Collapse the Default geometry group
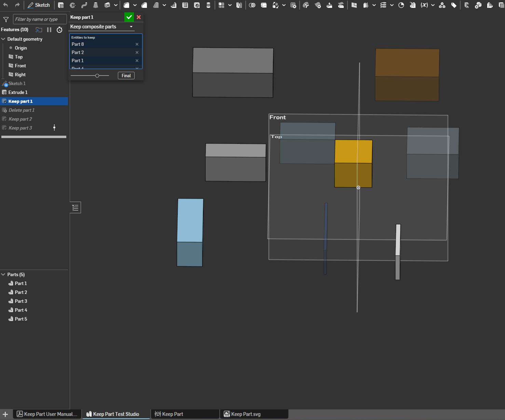 3,39
